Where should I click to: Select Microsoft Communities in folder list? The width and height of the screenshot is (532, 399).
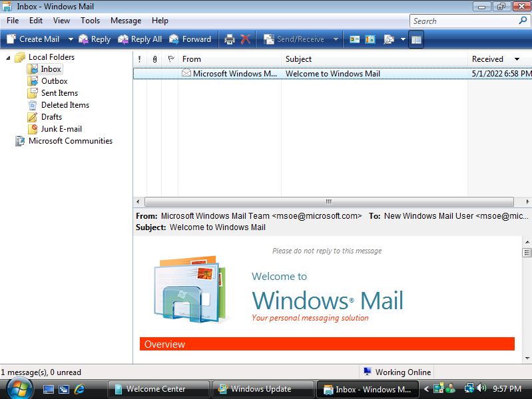point(70,141)
